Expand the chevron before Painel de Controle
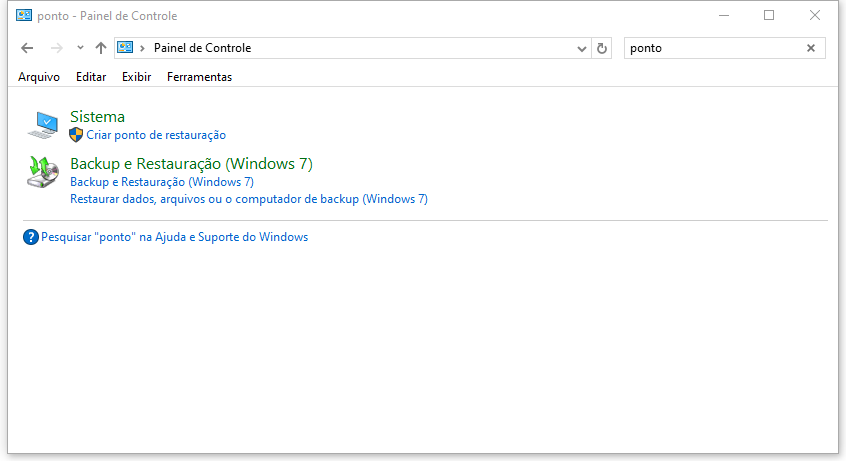 coord(143,48)
